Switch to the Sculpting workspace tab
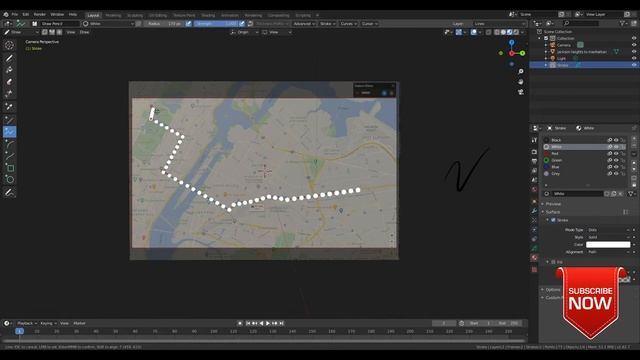Image resolution: width=640 pixels, height=360 pixels. (135, 15)
